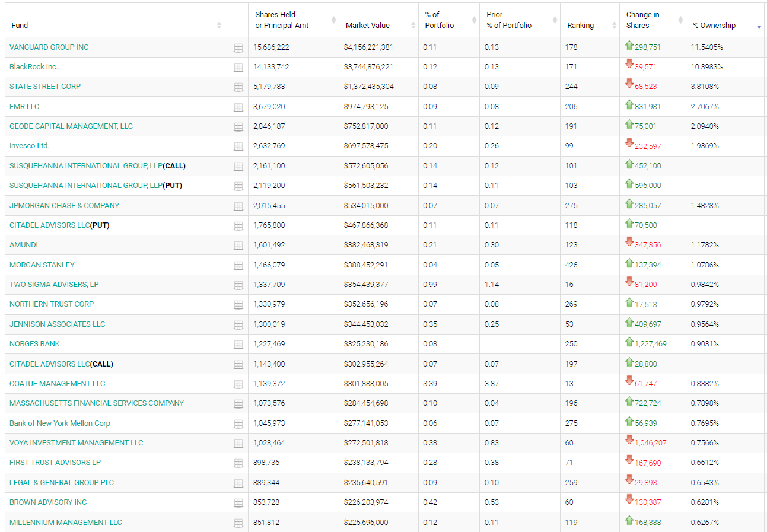The image size is (767, 532).
Task: Select ranking value 426
Action: (x=571, y=265)
